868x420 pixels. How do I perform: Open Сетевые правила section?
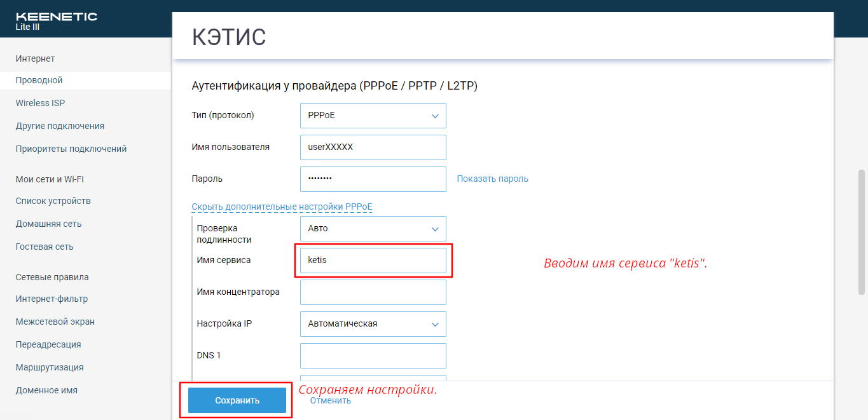point(52,277)
